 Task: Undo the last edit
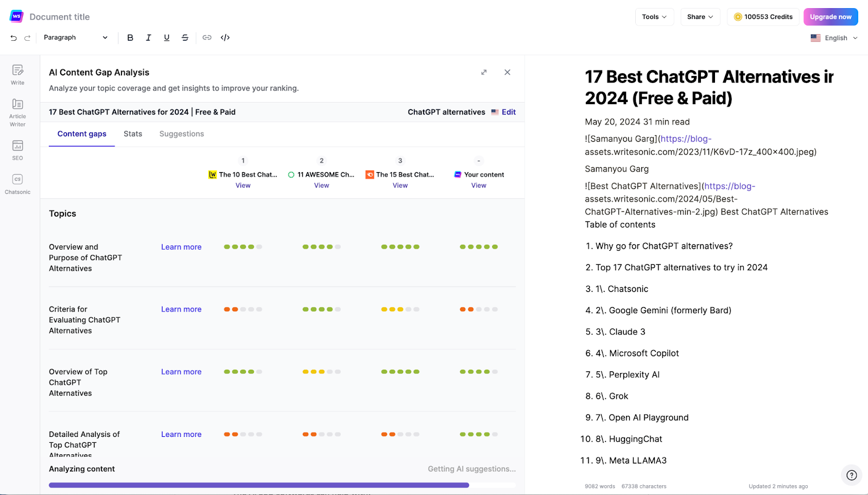point(14,38)
